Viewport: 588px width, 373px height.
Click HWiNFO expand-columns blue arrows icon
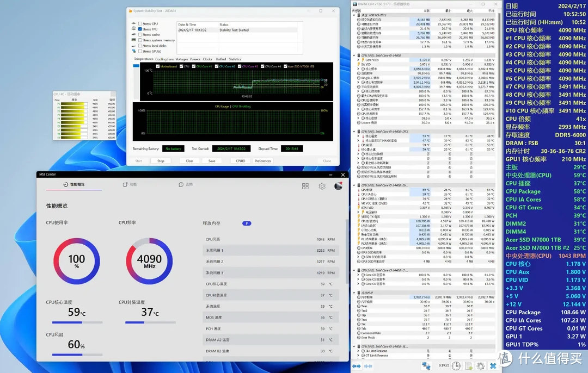coord(356,366)
